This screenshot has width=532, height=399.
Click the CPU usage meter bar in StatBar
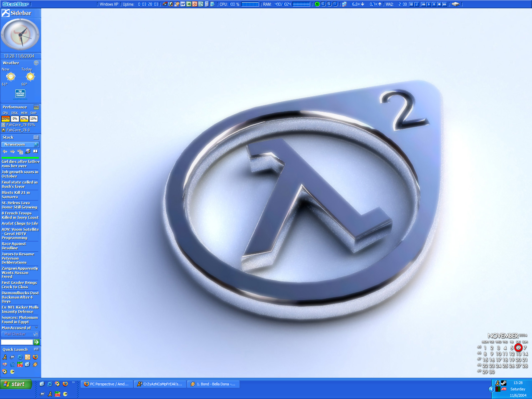(250, 4)
